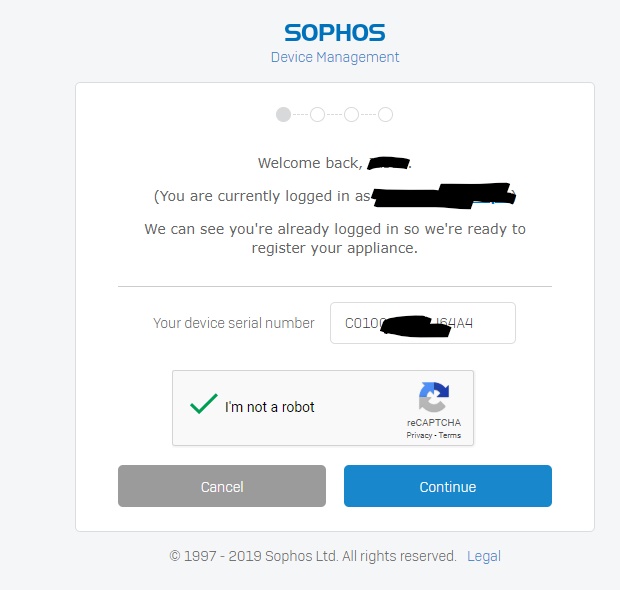Select the third progress step circle
The height and width of the screenshot is (590, 620).
[351, 115]
